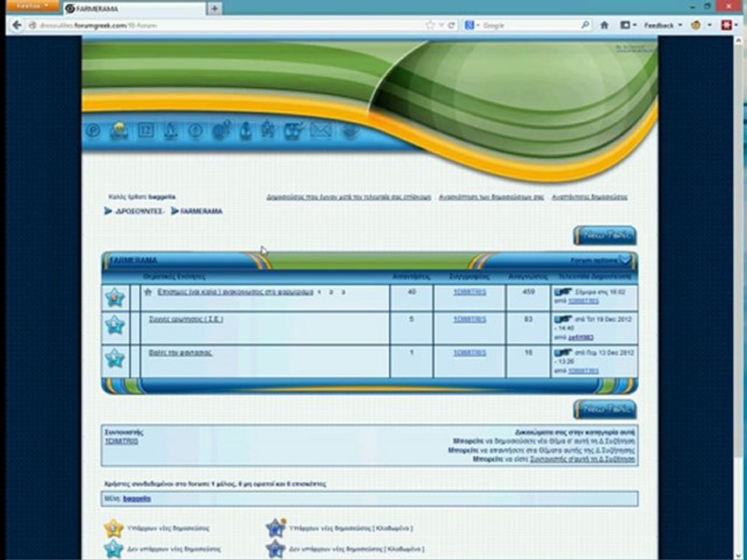Image resolution: width=747 pixels, height=560 pixels.
Task: Go back with the browser back arrow
Action: pyautogui.click(x=16, y=25)
